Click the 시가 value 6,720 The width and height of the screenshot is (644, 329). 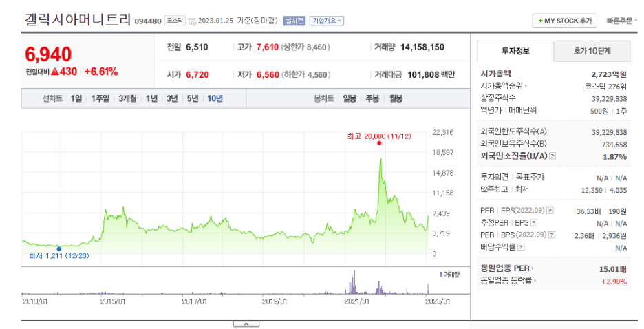197,75
